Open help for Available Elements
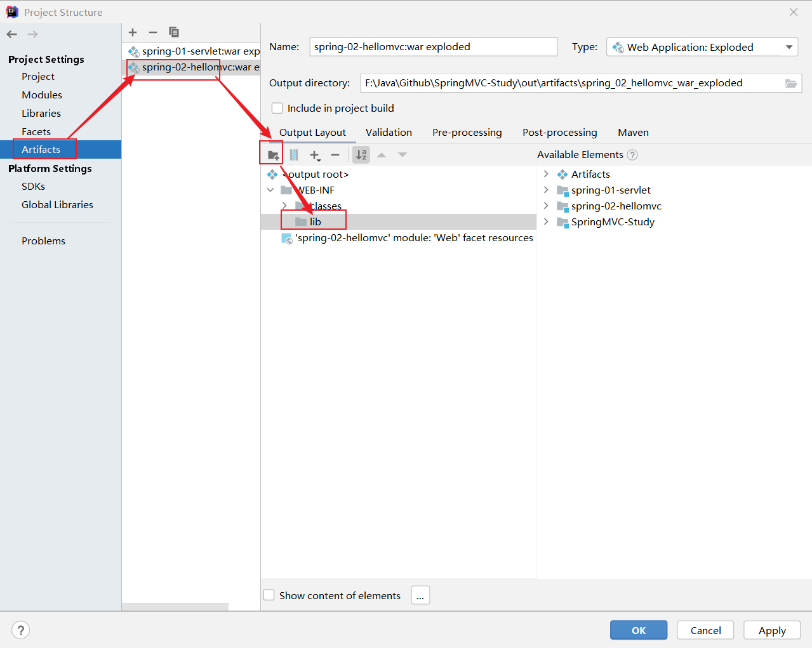This screenshot has width=812, height=648. pos(632,155)
